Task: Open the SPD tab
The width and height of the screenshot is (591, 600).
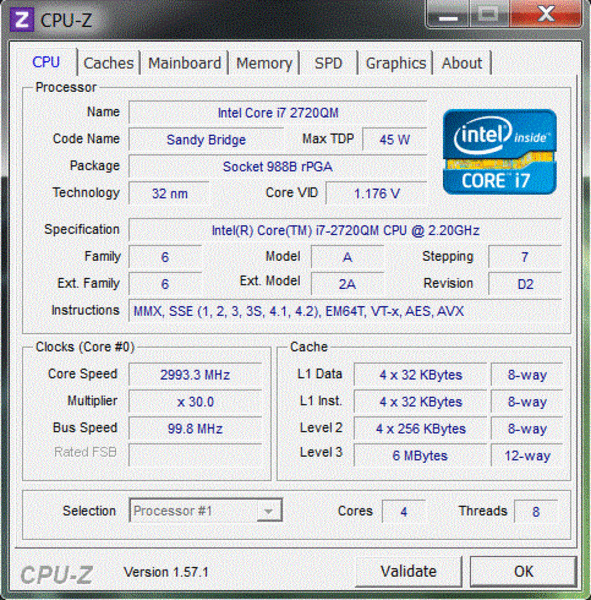Action: tap(328, 63)
